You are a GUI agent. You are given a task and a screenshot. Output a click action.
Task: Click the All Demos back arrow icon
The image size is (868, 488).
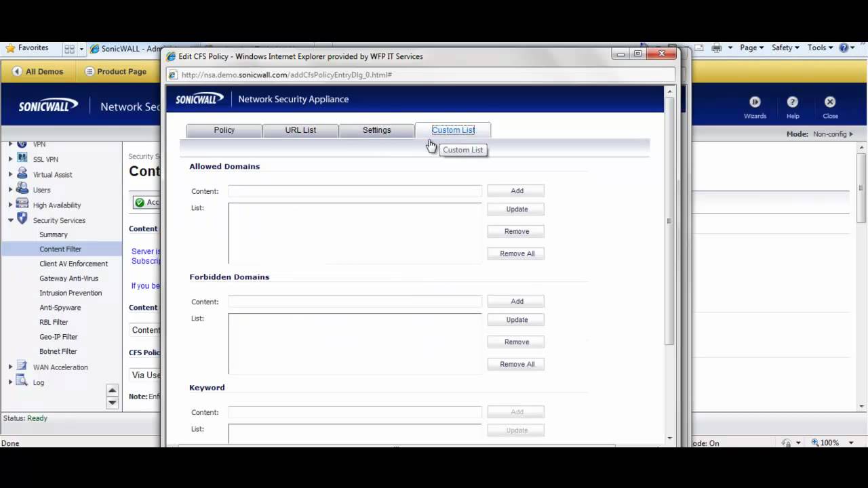(x=17, y=71)
